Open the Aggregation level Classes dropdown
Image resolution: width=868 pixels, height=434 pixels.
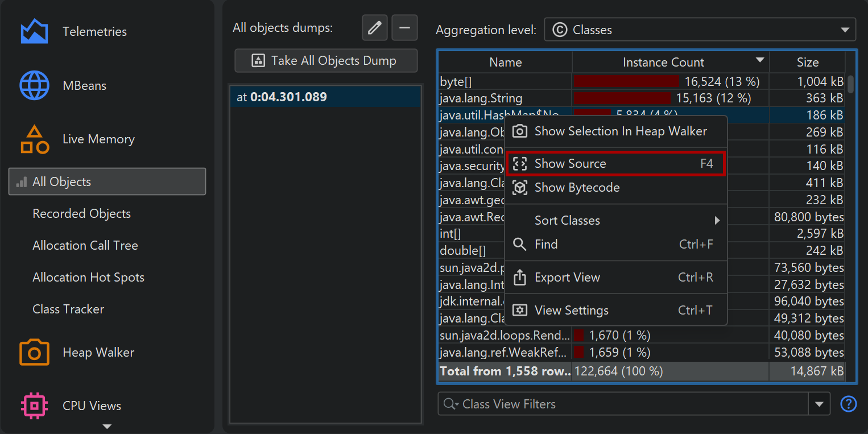point(700,30)
